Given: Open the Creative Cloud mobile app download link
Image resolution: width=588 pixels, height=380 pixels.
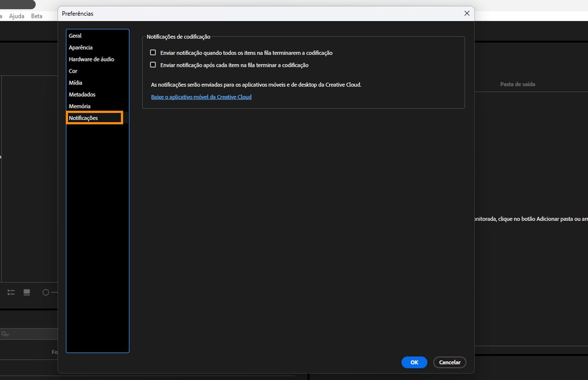Looking at the screenshot, I should (x=201, y=97).
